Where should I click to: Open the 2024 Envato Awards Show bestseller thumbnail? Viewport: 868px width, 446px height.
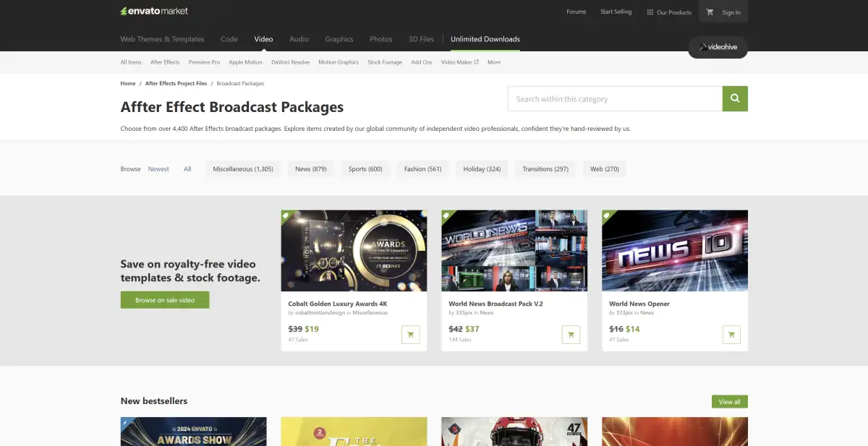click(x=193, y=432)
